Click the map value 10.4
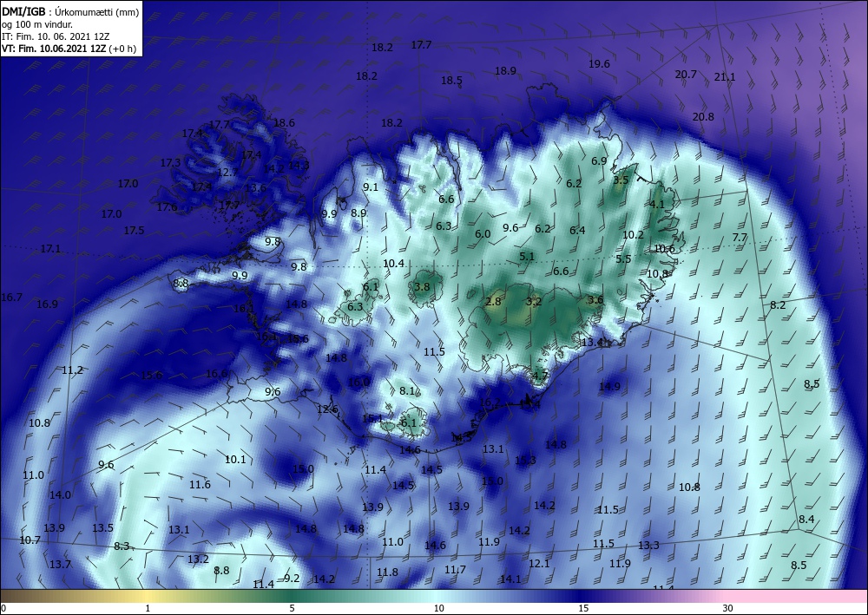The image size is (868, 615). tap(393, 263)
